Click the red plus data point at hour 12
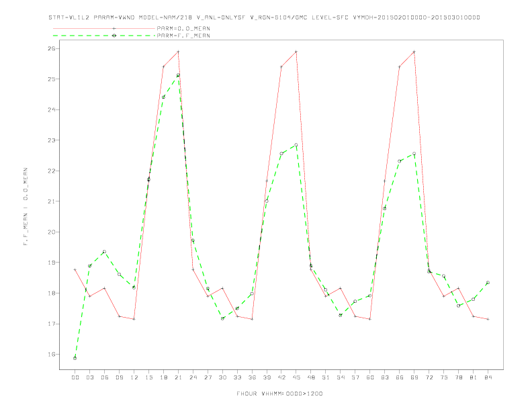This screenshot has height=411, width=532. click(134, 319)
